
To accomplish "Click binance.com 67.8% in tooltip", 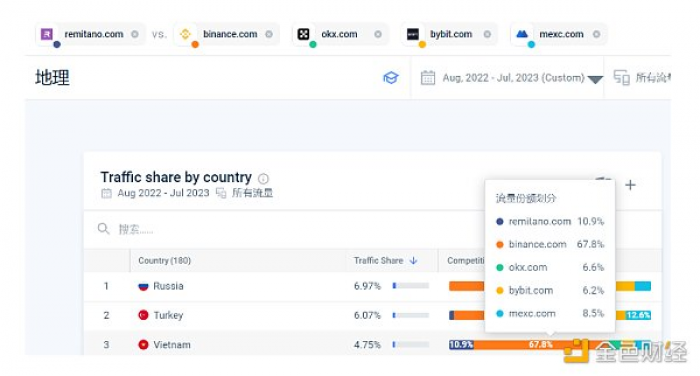I will (550, 244).
